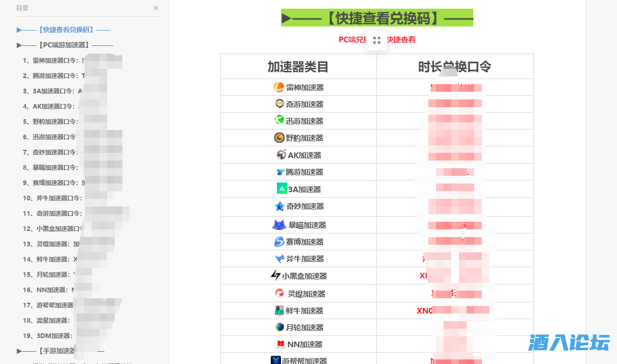Click the 暴喵加速器 table cell text

tap(307, 225)
